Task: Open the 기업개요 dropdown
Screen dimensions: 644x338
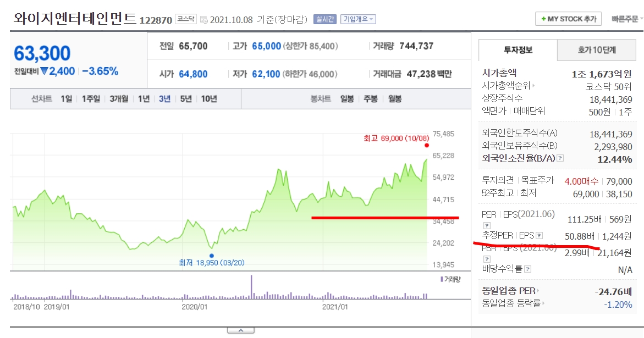Action: (358, 19)
